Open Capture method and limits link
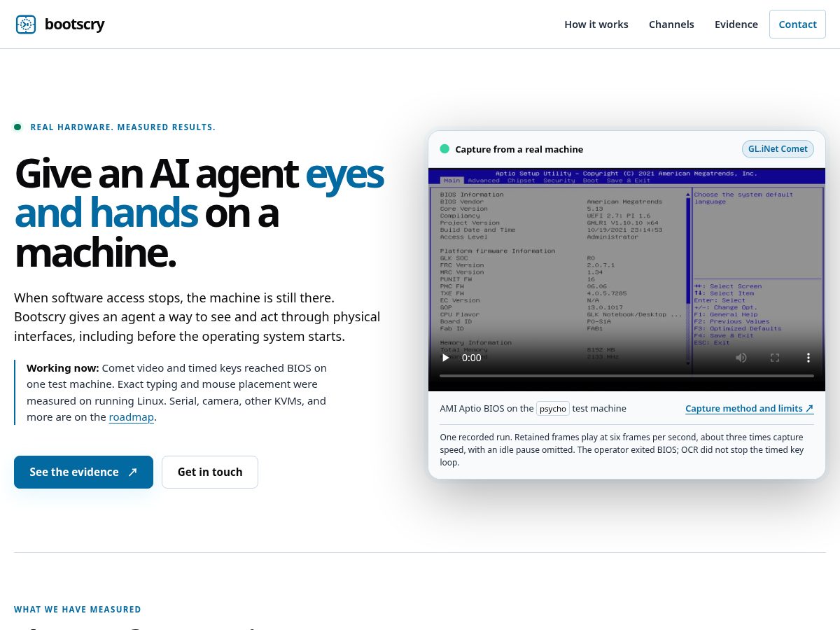This screenshot has width=840, height=630. point(750,409)
